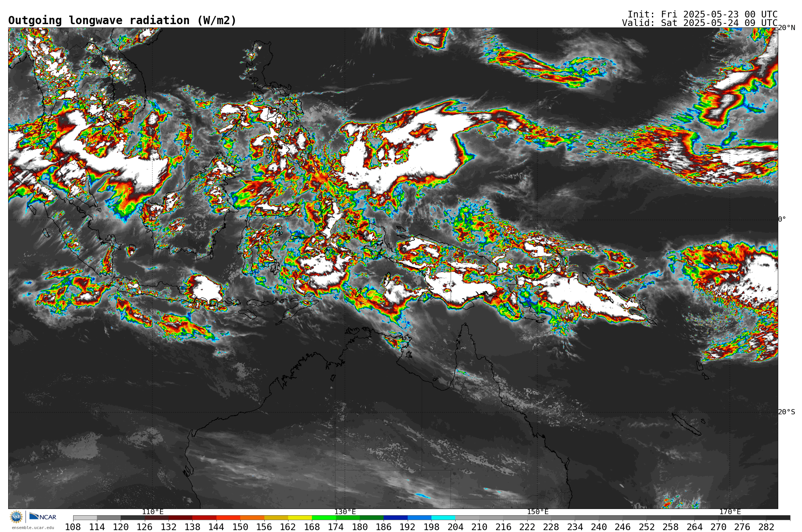Click the colorbar value label 174
This screenshot has width=802, height=532.
pyautogui.click(x=336, y=527)
